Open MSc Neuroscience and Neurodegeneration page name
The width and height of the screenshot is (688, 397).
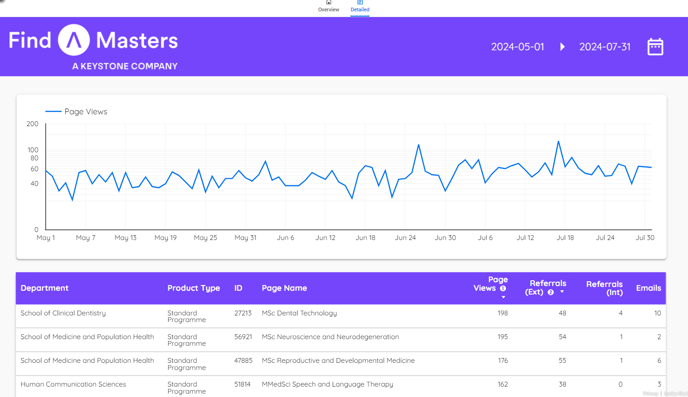coord(330,337)
